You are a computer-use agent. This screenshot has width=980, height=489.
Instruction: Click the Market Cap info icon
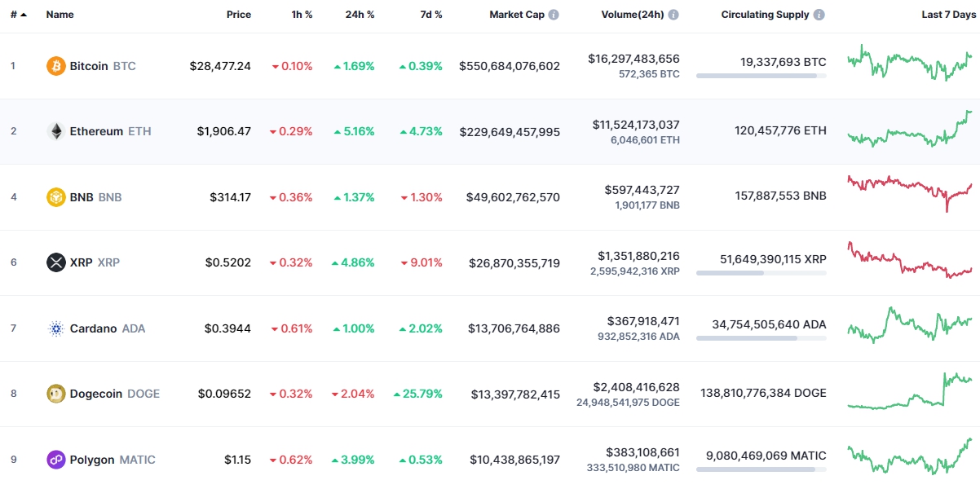click(554, 15)
